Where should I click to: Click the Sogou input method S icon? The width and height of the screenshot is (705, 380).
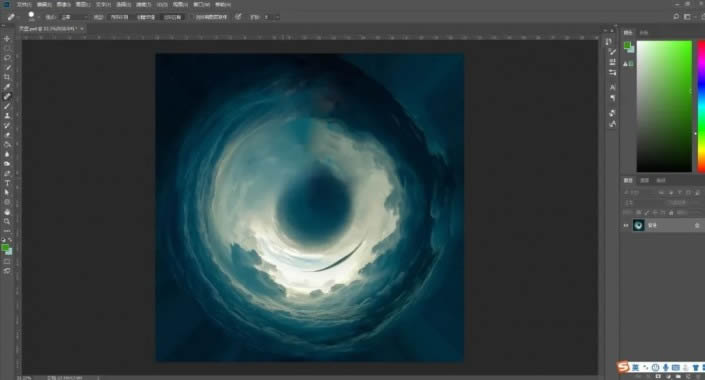click(x=623, y=367)
